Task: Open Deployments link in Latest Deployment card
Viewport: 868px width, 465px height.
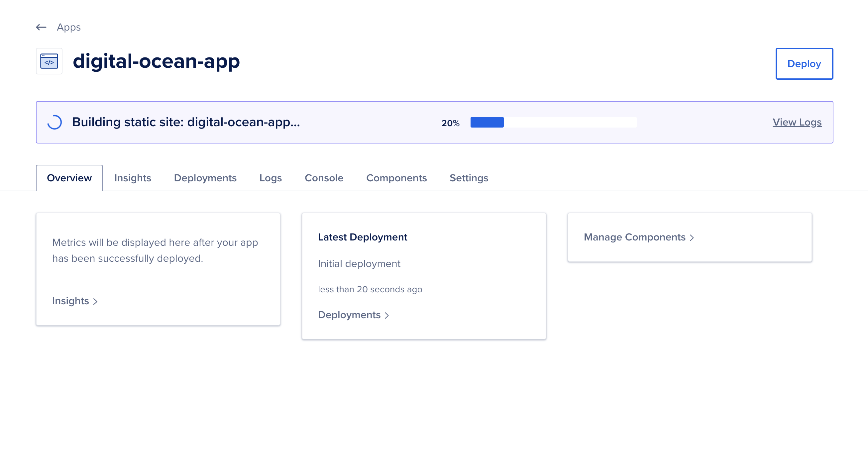Action: coord(354,315)
